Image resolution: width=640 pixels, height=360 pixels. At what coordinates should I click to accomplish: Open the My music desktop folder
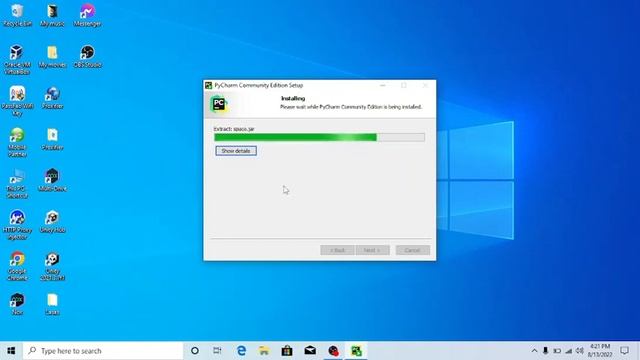pyautogui.click(x=52, y=16)
